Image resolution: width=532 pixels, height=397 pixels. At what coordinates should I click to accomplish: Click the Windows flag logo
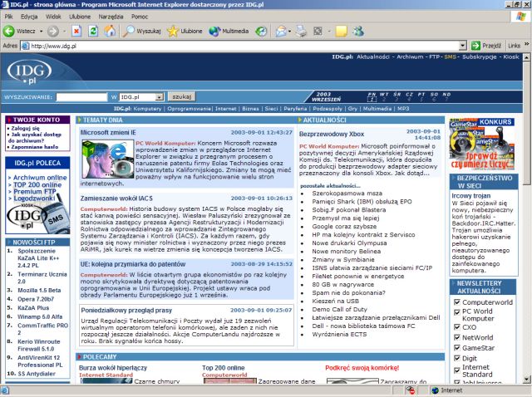521,17
